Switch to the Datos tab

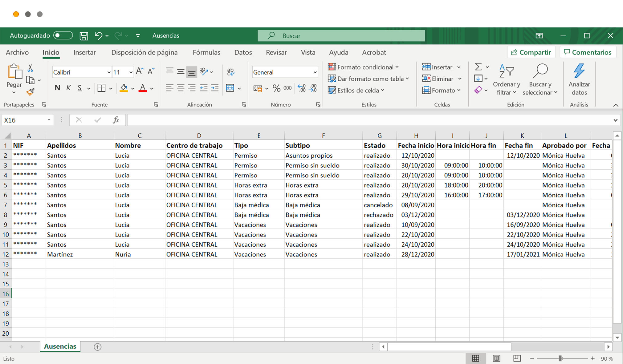(243, 52)
